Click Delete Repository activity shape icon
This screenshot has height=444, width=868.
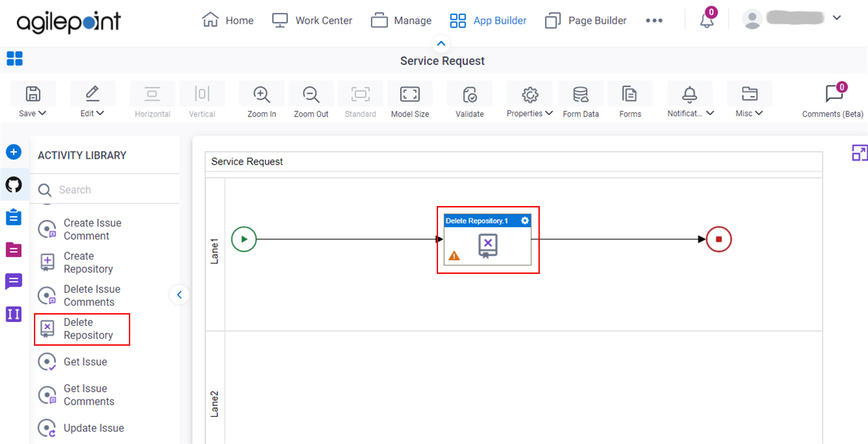[x=488, y=245]
